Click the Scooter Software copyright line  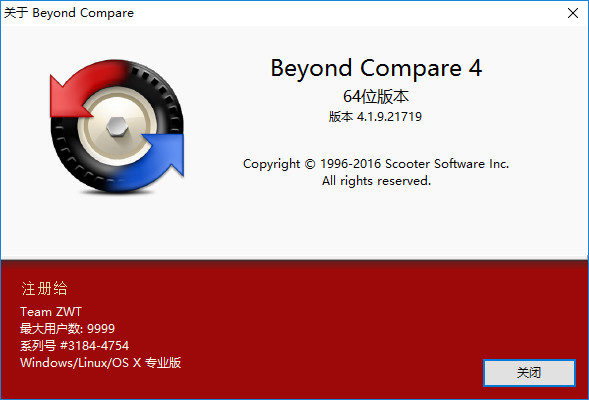click(x=376, y=164)
